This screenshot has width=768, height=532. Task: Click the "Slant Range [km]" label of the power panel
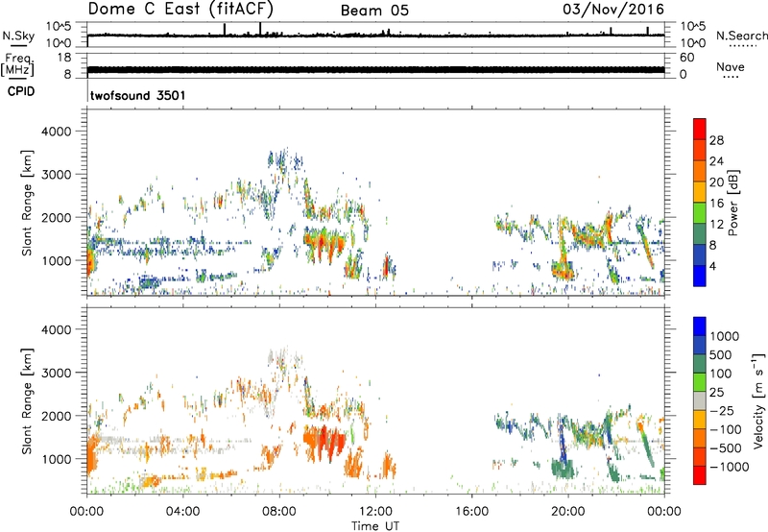(27, 203)
